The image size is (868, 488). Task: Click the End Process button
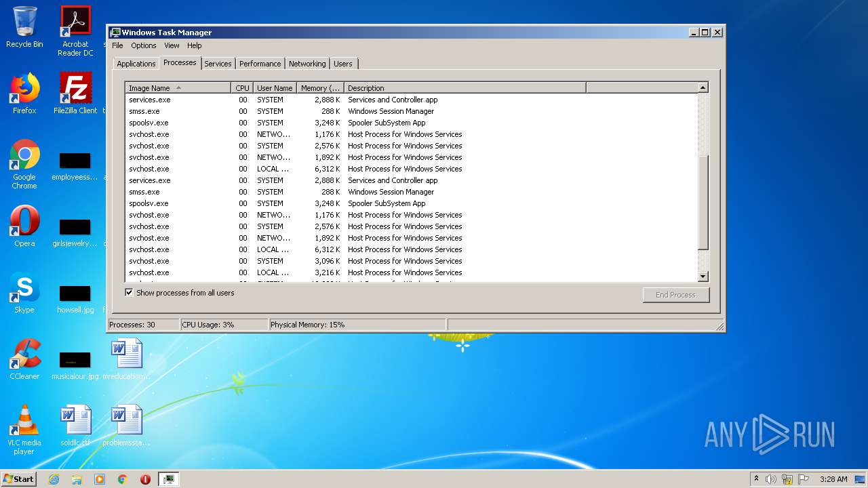click(675, 295)
